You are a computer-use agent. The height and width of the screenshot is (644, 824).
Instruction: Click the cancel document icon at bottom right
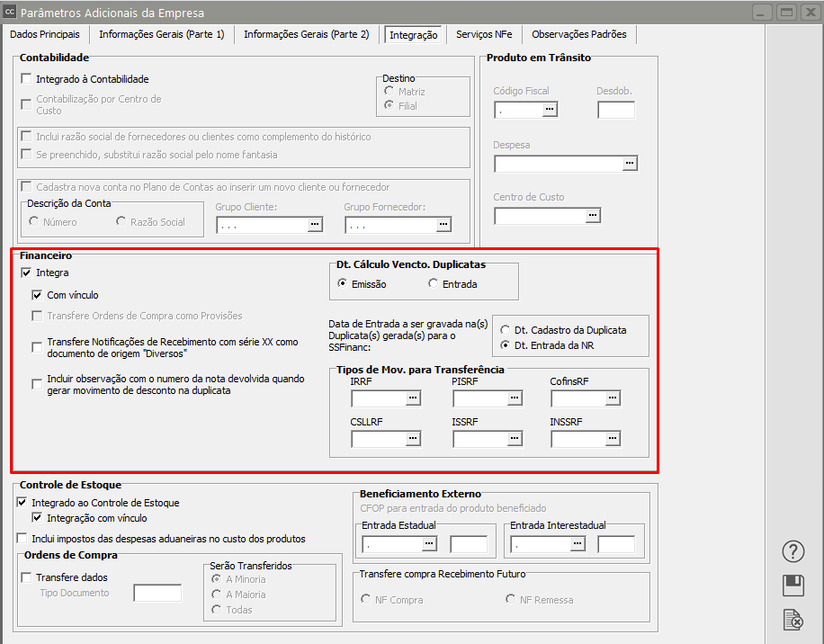click(793, 620)
